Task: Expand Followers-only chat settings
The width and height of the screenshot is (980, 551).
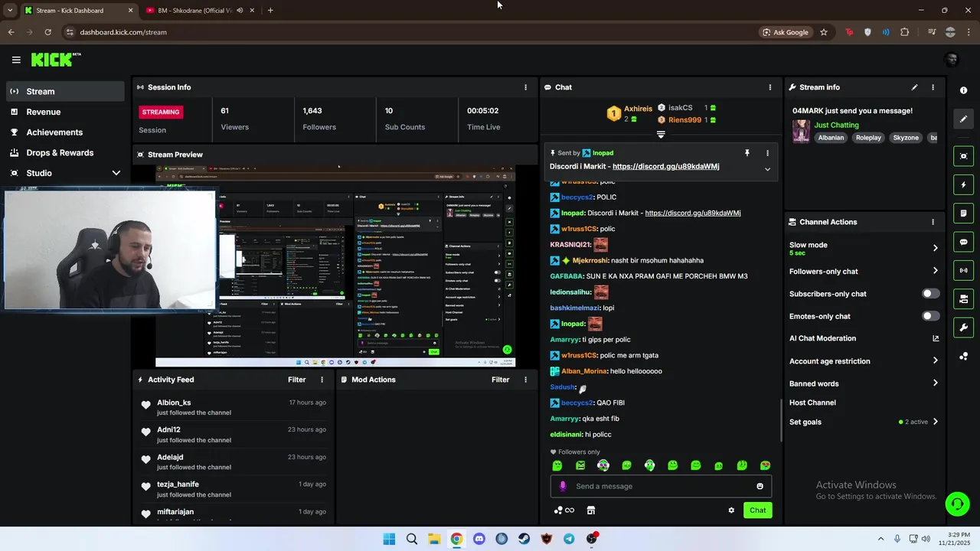Action: [x=935, y=271]
